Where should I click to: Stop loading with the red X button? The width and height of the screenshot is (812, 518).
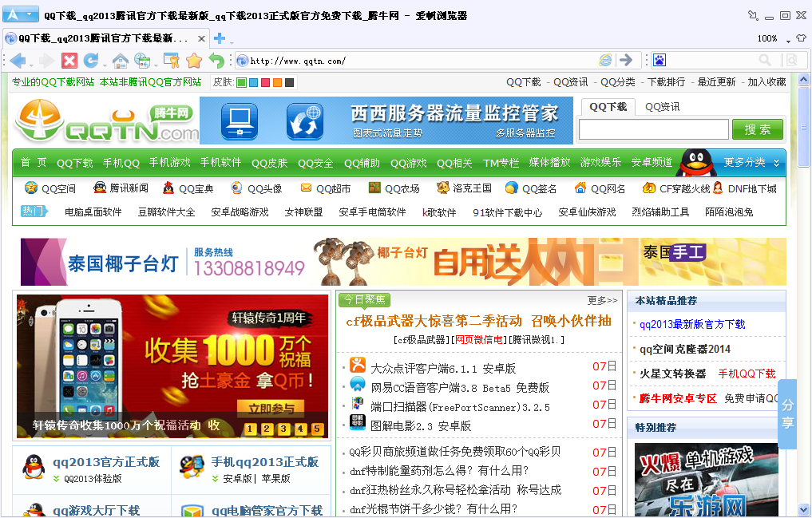(x=69, y=61)
